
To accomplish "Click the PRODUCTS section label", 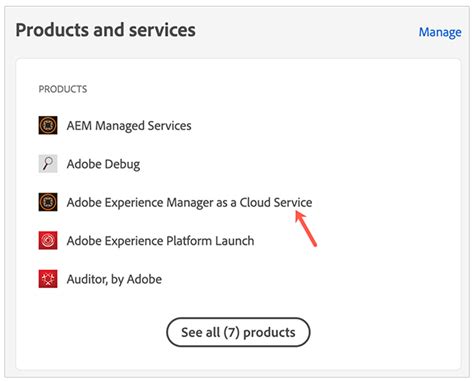I will click(63, 89).
